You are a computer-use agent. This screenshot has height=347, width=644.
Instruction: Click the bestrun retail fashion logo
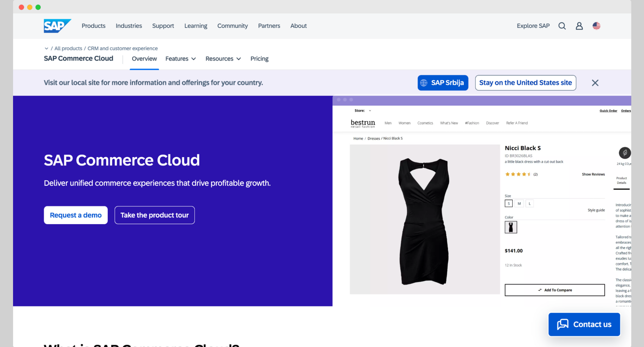pyautogui.click(x=363, y=123)
